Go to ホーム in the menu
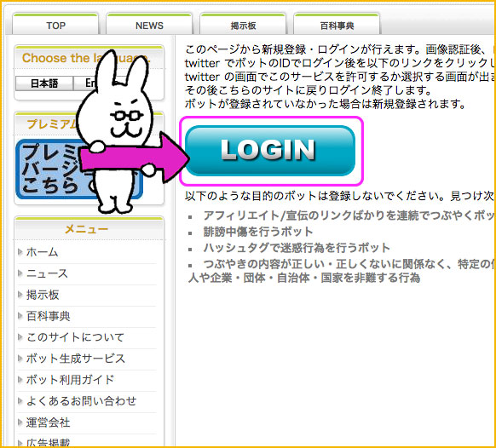The image size is (496, 448). (42, 252)
